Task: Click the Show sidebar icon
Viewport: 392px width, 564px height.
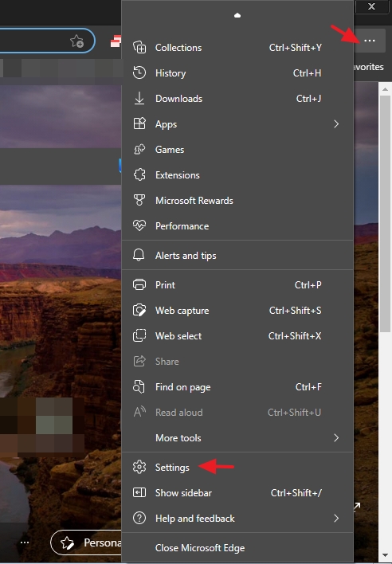Action: click(x=139, y=492)
